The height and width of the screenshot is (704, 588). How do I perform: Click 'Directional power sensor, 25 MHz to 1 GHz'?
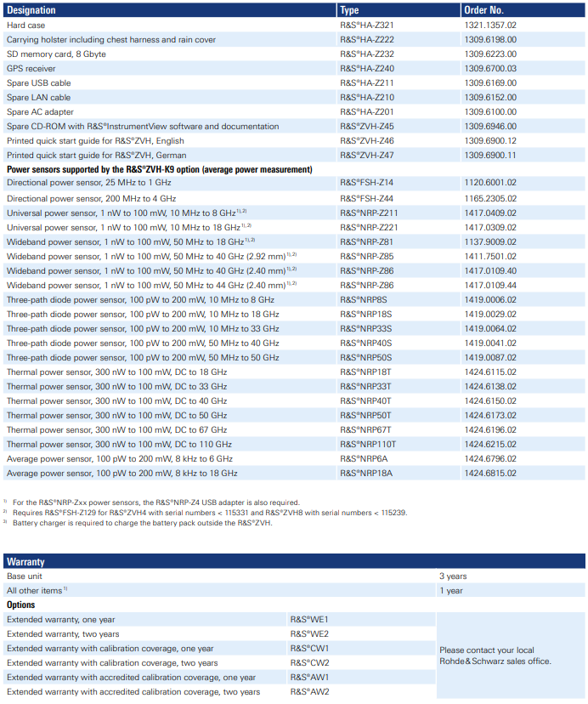[x=89, y=182]
